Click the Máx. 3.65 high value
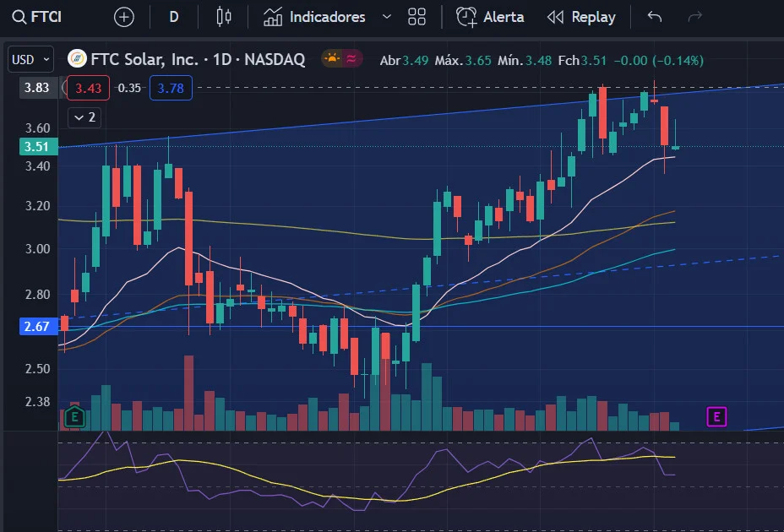 [463, 61]
